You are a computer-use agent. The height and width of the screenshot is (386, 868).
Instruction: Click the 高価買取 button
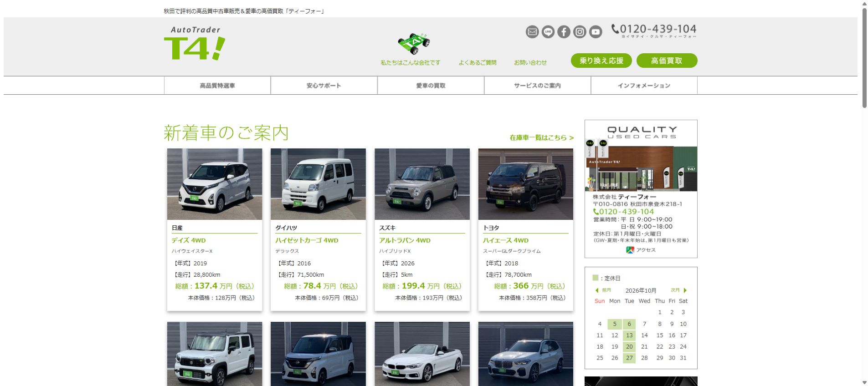(667, 61)
